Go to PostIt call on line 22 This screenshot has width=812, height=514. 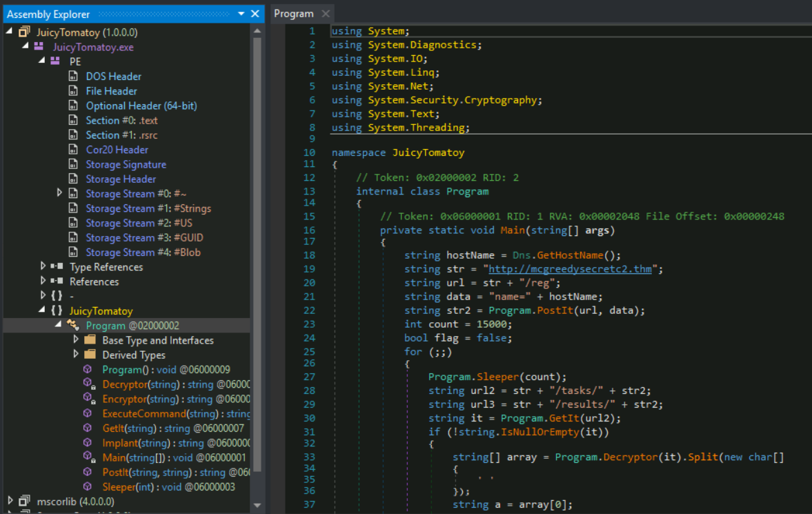[555, 310]
